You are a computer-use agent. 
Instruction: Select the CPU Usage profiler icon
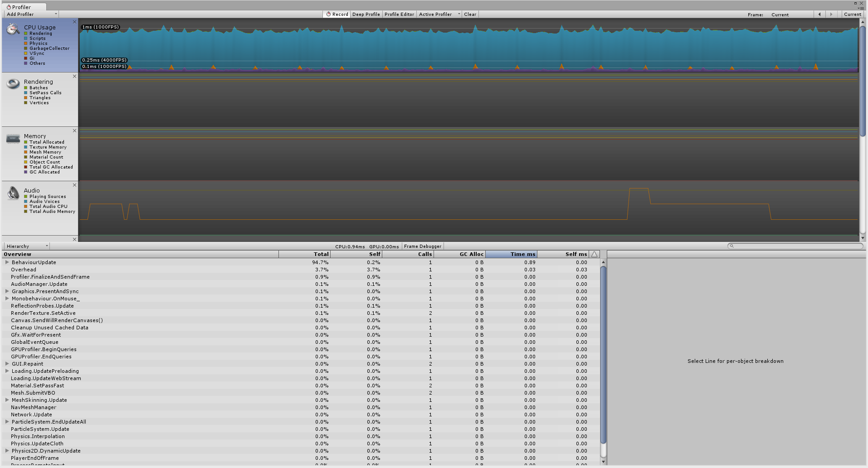pos(13,29)
